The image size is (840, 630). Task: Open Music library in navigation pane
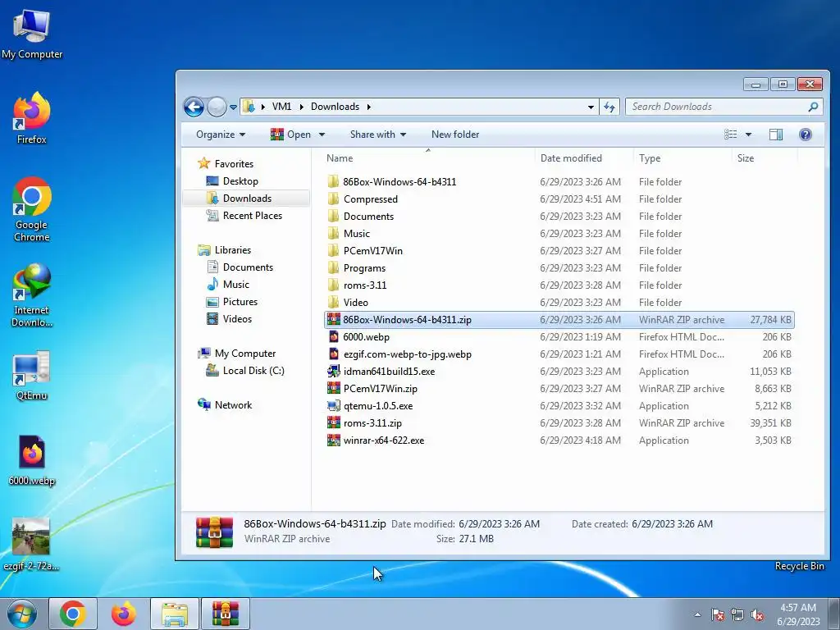(228, 284)
